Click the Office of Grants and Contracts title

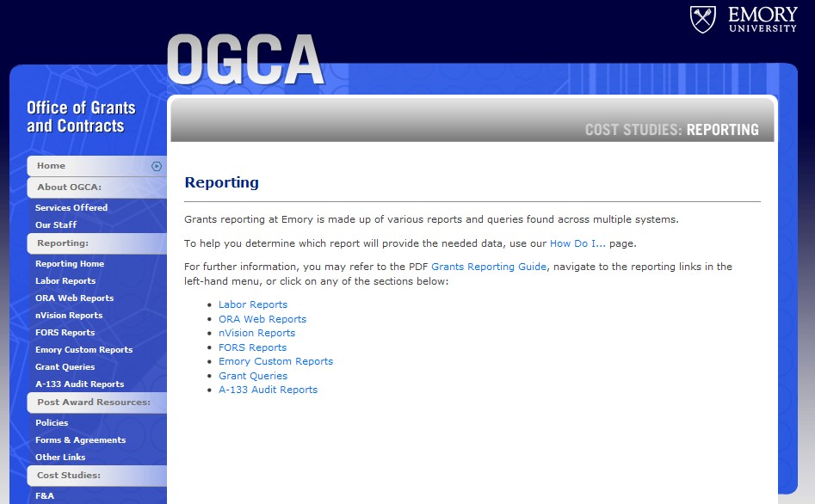pos(81,117)
